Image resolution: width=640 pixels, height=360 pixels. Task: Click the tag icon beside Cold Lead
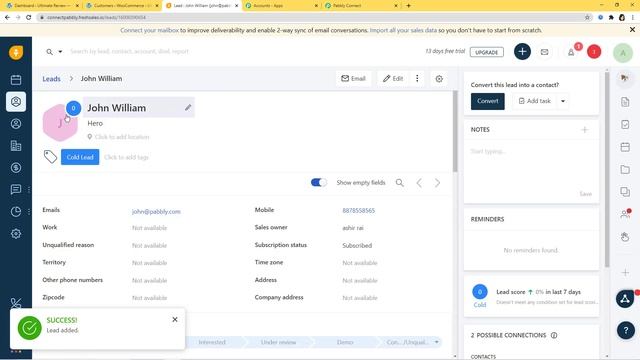coord(50,157)
